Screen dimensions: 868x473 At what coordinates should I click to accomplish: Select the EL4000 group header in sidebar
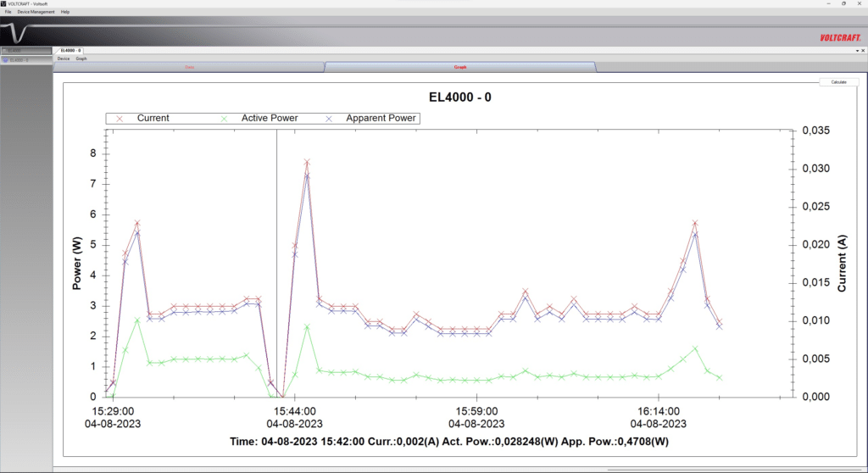(x=26, y=50)
